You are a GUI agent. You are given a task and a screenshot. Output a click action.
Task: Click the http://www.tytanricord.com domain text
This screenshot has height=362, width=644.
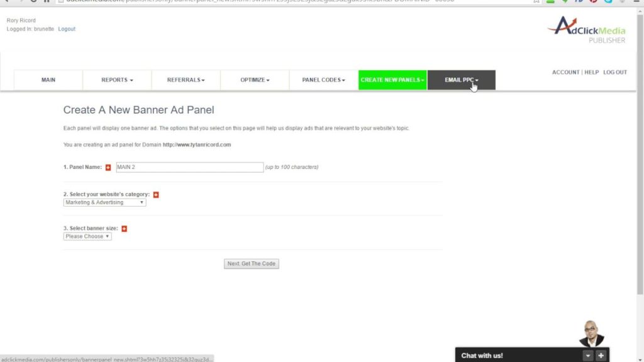pos(197,145)
